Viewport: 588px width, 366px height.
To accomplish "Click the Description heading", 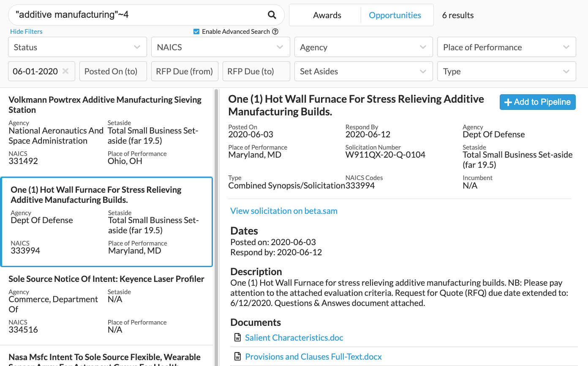I will tap(256, 272).
